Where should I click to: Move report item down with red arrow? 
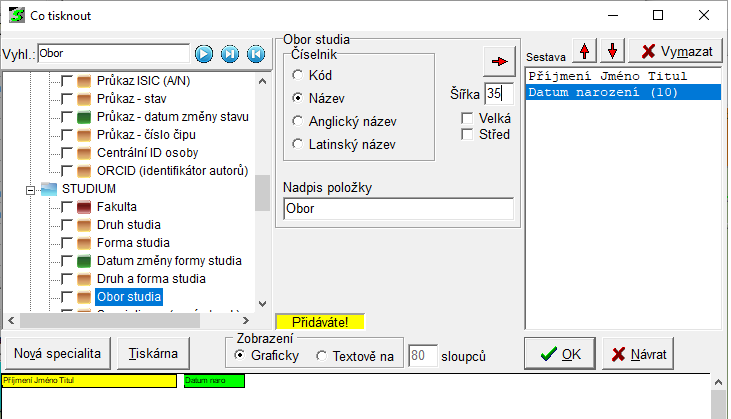coord(613,51)
